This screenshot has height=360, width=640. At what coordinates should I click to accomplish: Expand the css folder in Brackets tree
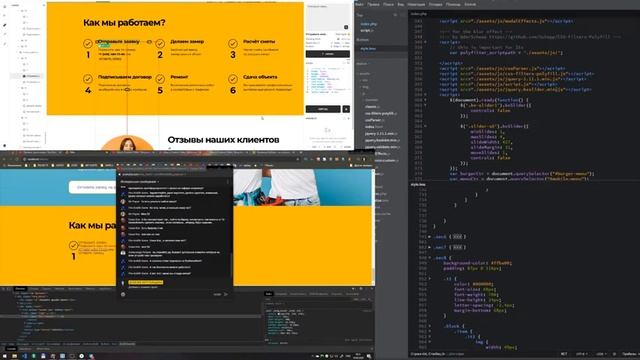pyautogui.click(x=364, y=80)
